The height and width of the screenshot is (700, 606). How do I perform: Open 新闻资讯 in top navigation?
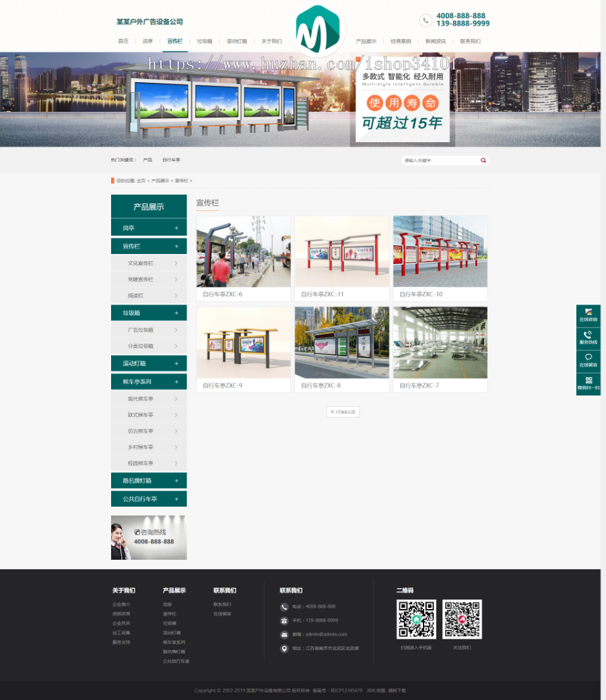pos(436,41)
